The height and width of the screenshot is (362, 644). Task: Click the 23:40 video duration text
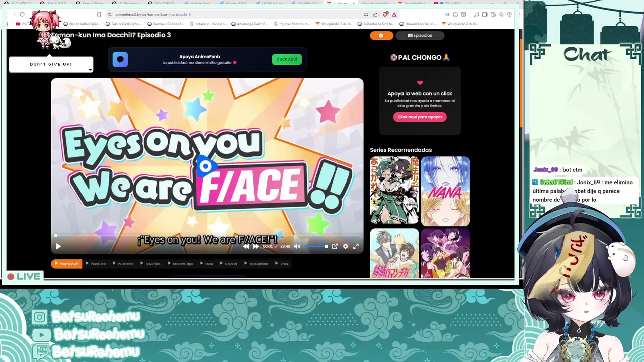[285, 246]
